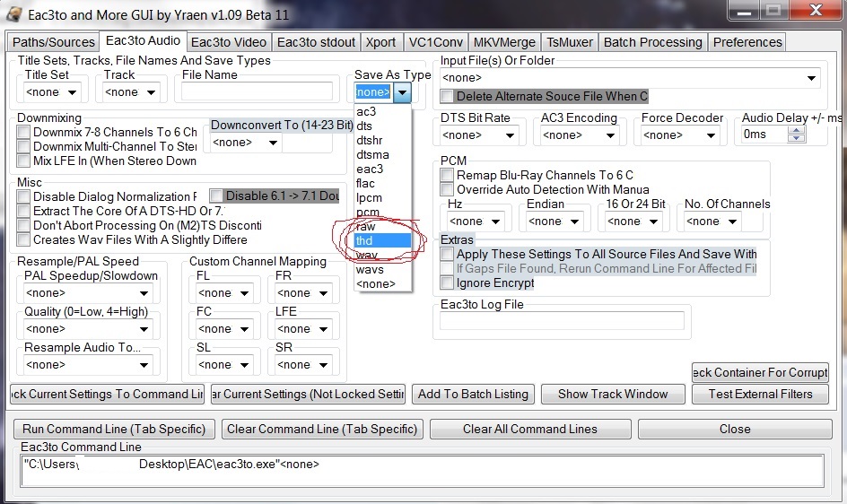Choose wavs in the save type list
This screenshot has width=847, height=504.
382,270
